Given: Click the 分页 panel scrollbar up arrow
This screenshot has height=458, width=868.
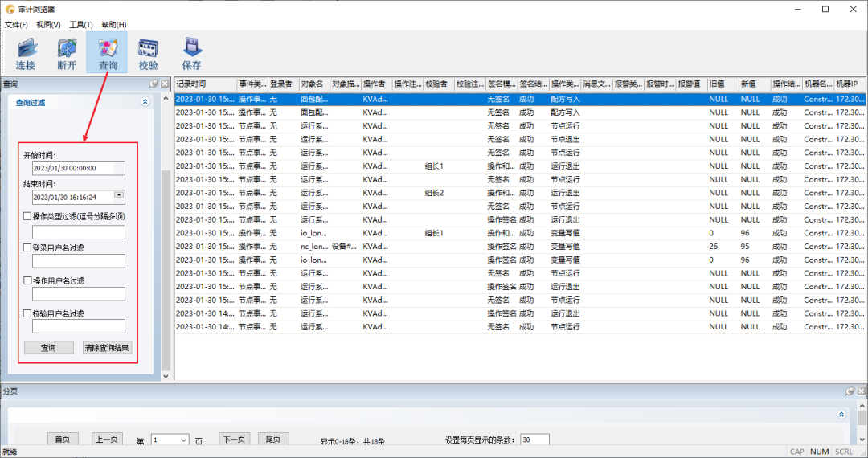Looking at the screenshot, I should click(x=862, y=406).
